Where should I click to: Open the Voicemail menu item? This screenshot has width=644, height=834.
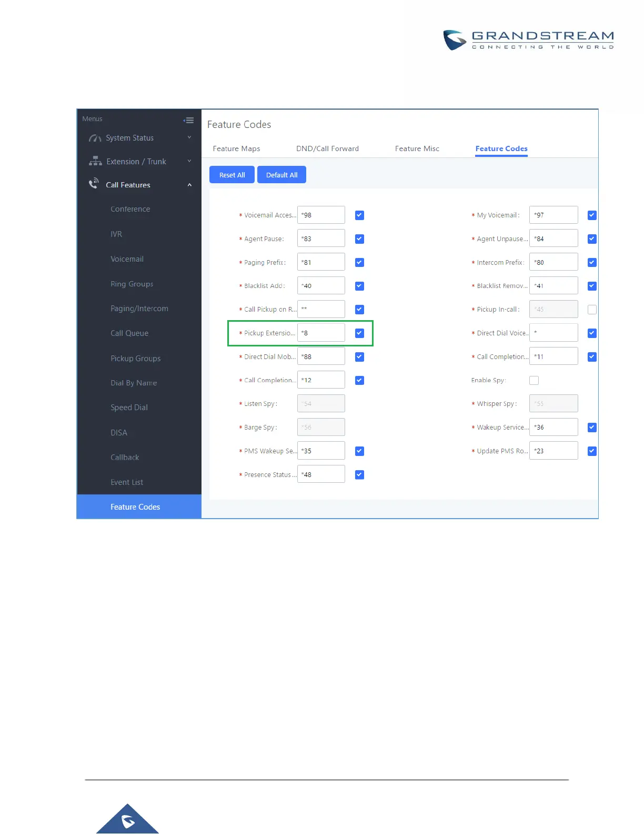127,259
